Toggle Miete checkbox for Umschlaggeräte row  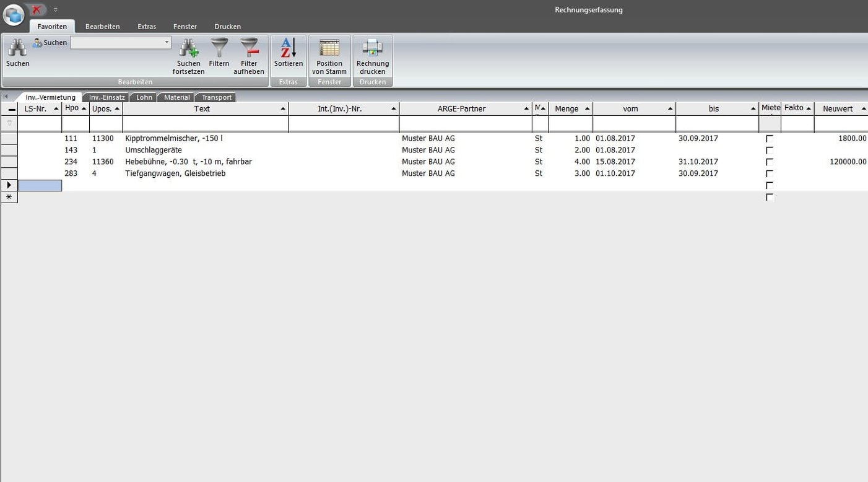coord(770,151)
